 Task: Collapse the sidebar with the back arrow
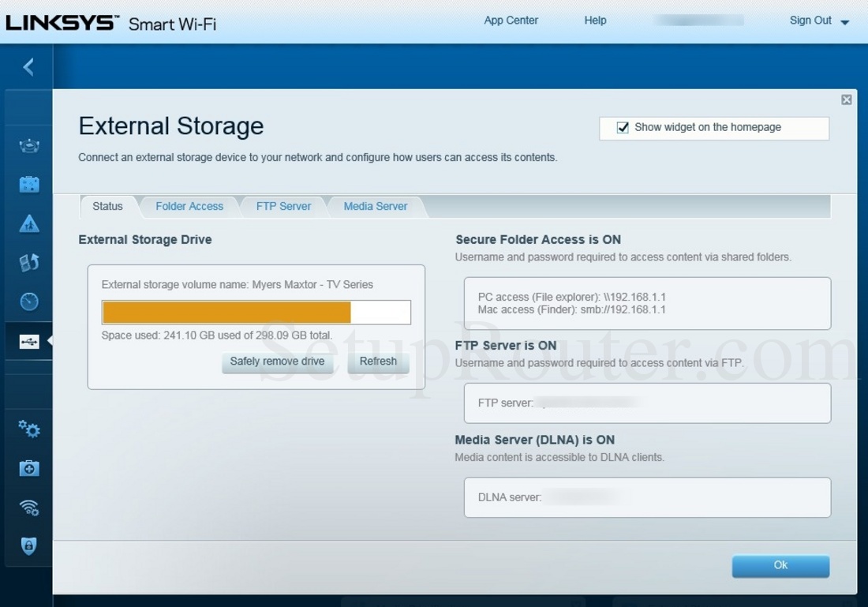(28, 67)
